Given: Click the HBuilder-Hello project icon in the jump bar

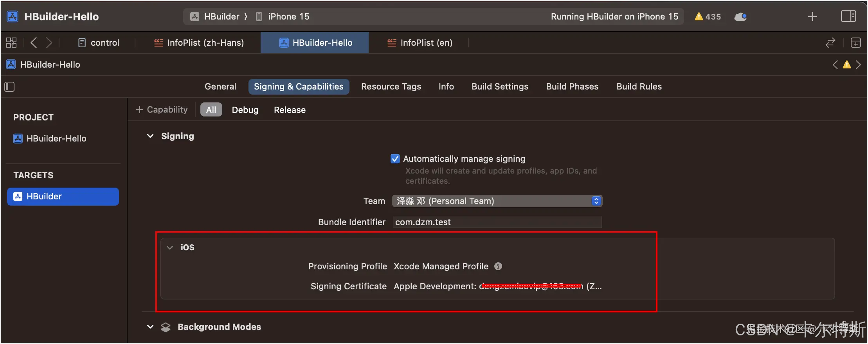Looking at the screenshot, I should [x=11, y=64].
